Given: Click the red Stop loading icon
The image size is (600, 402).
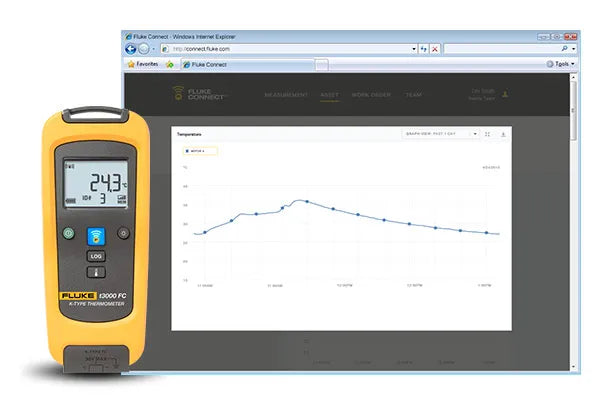Looking at the screenshot, I should 436,48.
